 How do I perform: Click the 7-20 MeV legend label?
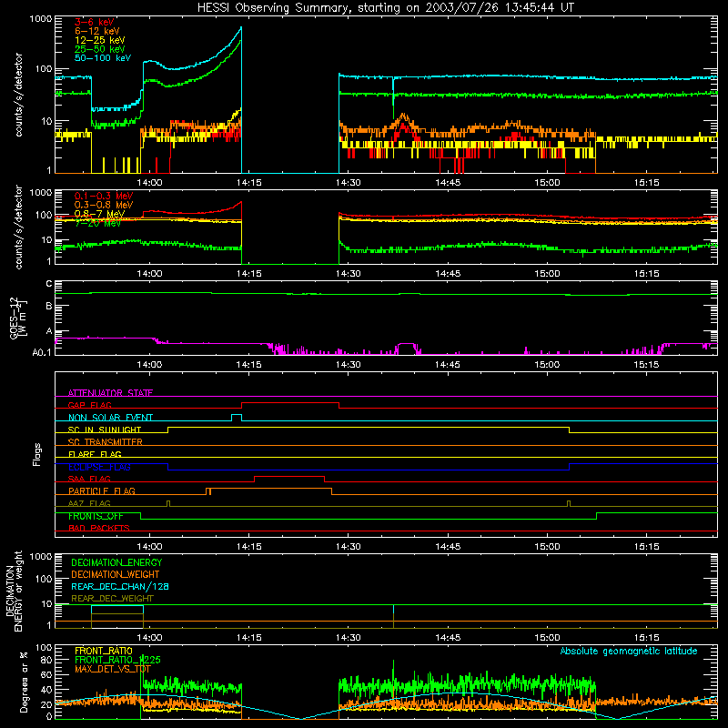click(x=97, y=223)
